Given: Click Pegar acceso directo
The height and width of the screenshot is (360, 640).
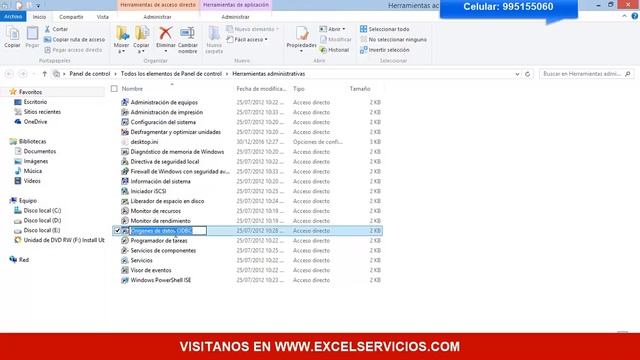Looking at the screenshot, I should tap(73, 50).
